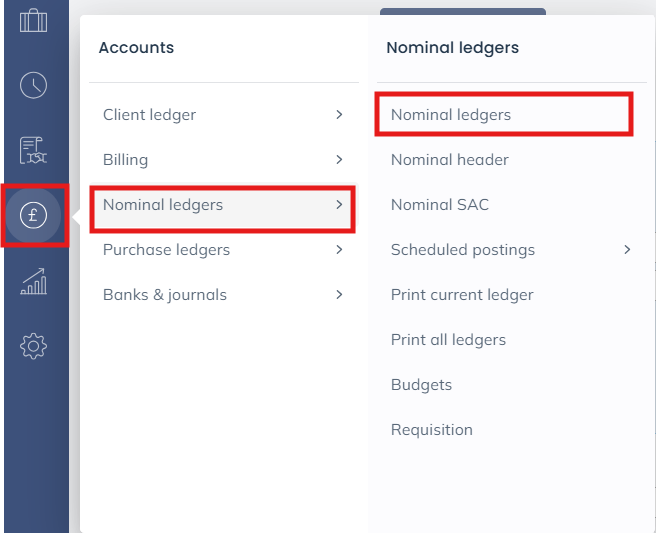Select Nominal header menu item

(450, 160)
